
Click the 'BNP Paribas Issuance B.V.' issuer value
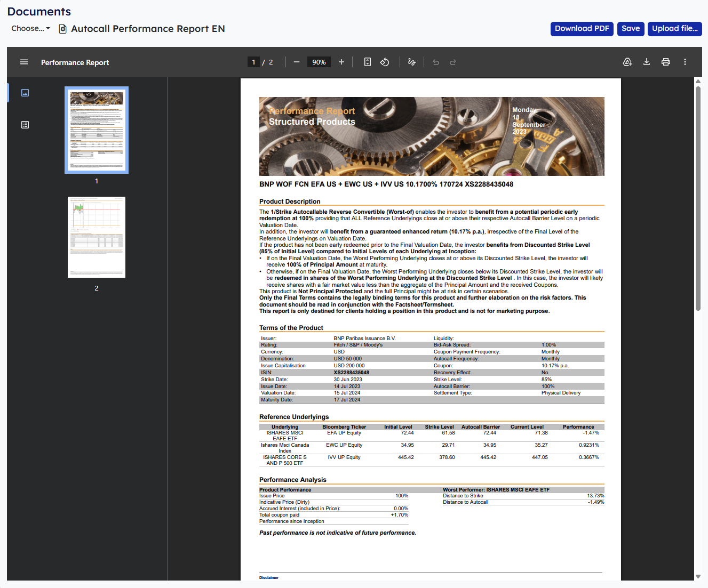pos(365,339)
